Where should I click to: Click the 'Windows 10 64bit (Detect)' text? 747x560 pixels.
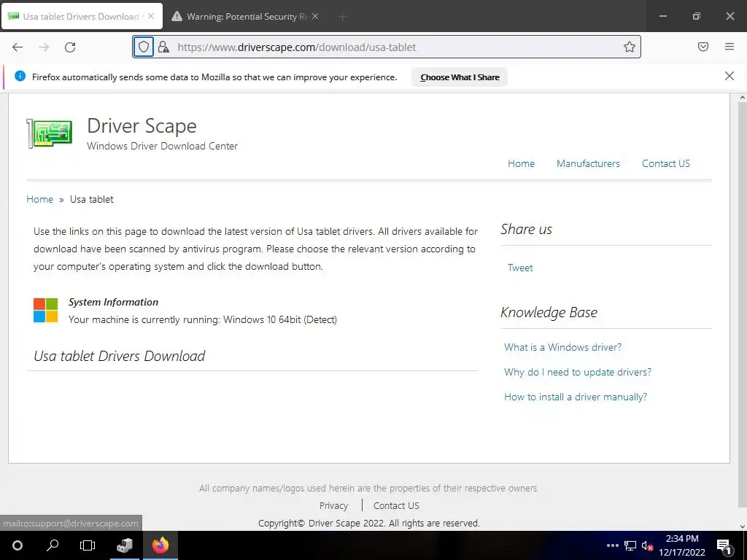(x=280, y=319)
